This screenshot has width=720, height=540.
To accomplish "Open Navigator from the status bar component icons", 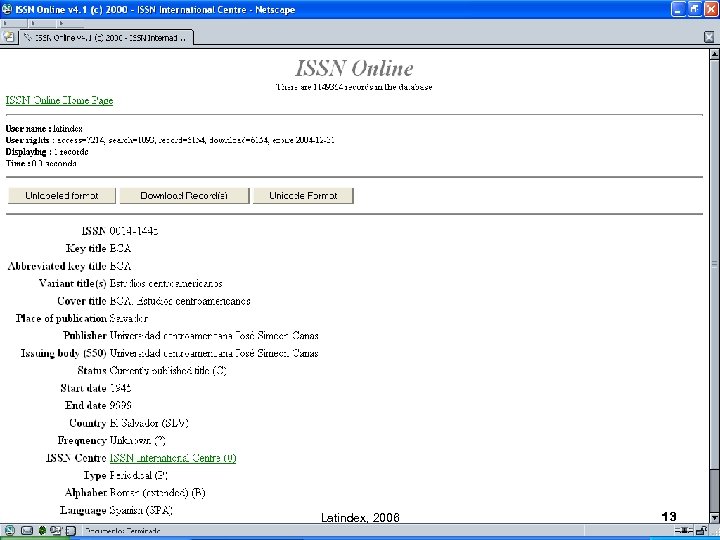I will coord(9,530).
